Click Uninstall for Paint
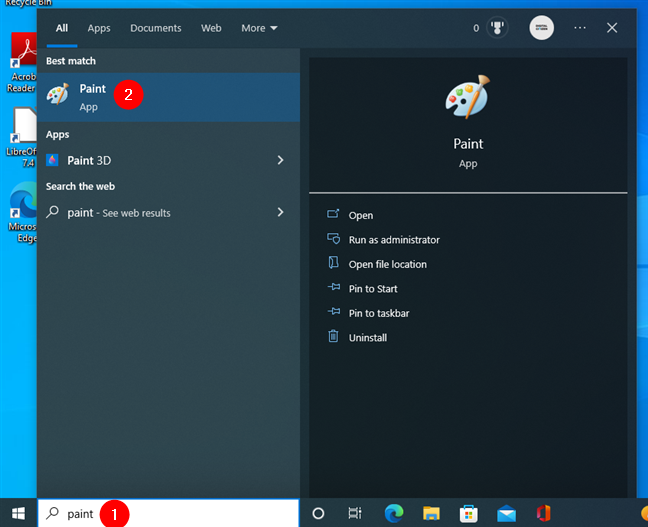648x527 pixels. [368, 337]
